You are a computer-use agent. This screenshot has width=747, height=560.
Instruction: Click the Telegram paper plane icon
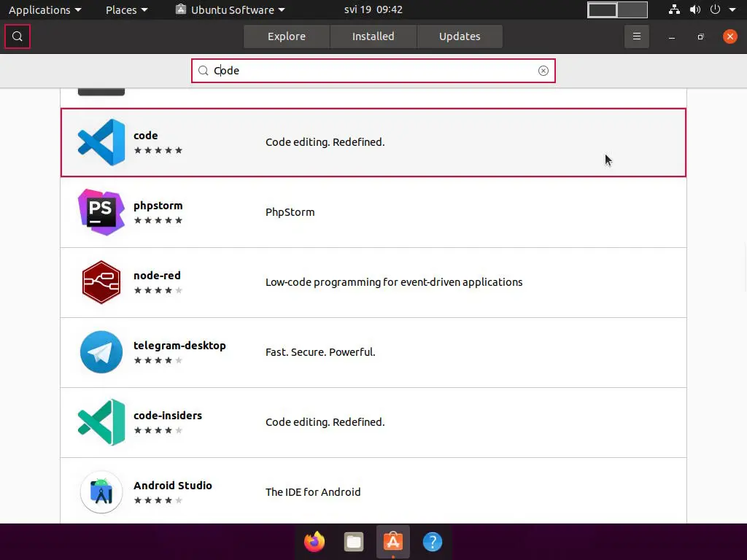click(101, 352)
